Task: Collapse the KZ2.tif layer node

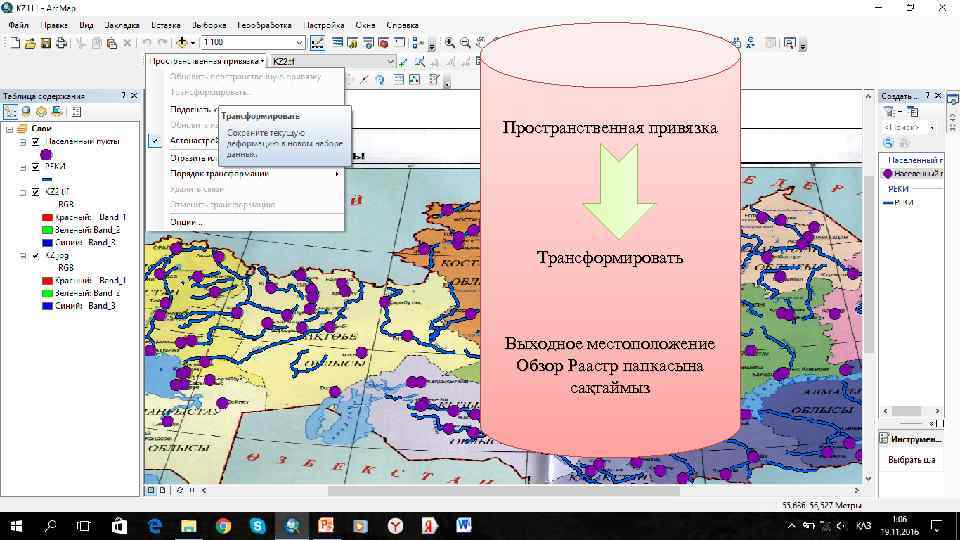Action: tap(23, 192)
